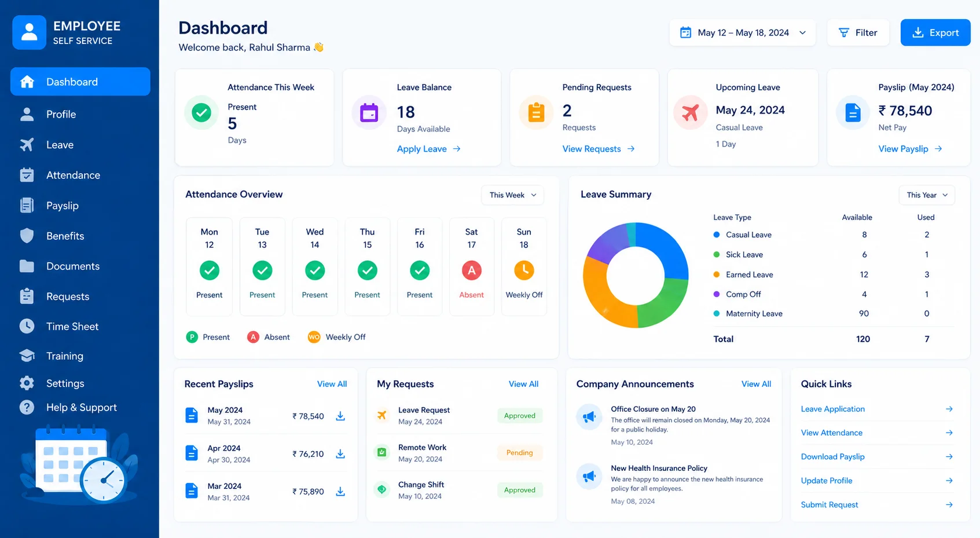The width and height of the screenshot is (980, 538).
Task: Click the View Requests link
Action: pyautogui.click(x=599, y=149)
